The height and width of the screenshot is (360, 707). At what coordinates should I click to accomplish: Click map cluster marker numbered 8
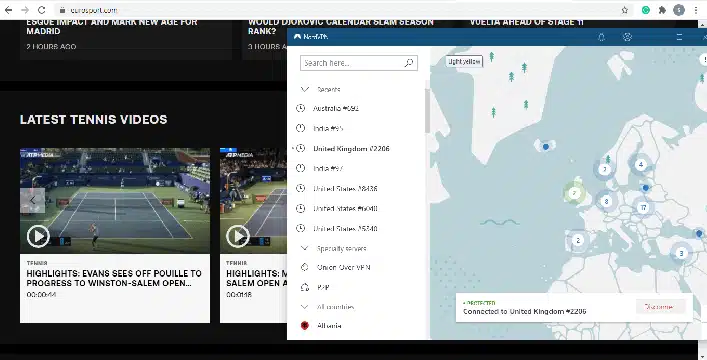(606, 201)
